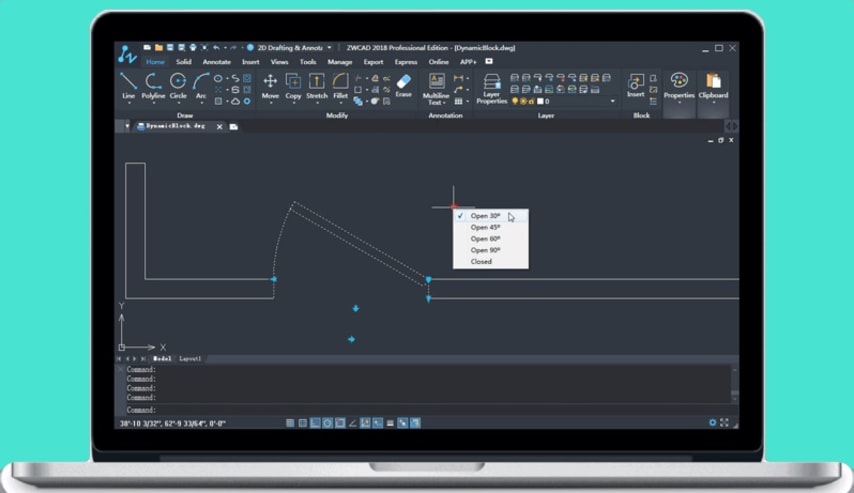This screenshot has width=854, height=493.
Task: Click the Insert block icon
Action: pyautogui.click(x=636, y=85)
